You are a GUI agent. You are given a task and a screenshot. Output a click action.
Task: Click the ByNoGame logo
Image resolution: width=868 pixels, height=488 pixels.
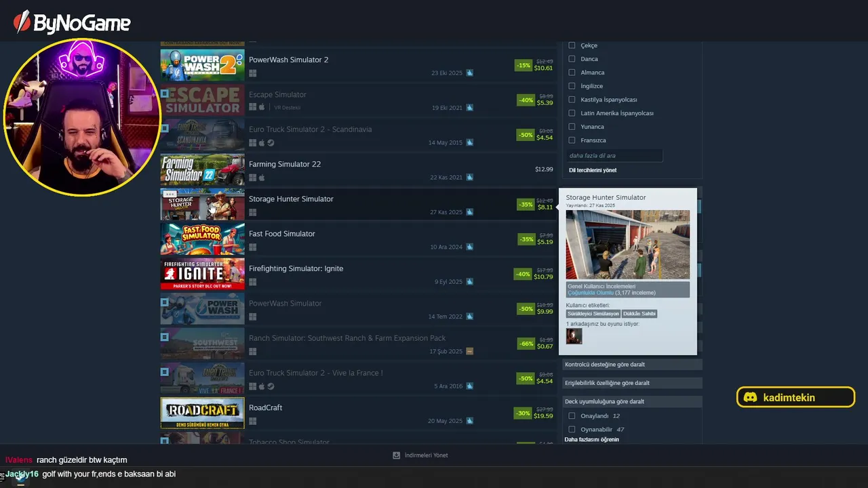[72, 22]
